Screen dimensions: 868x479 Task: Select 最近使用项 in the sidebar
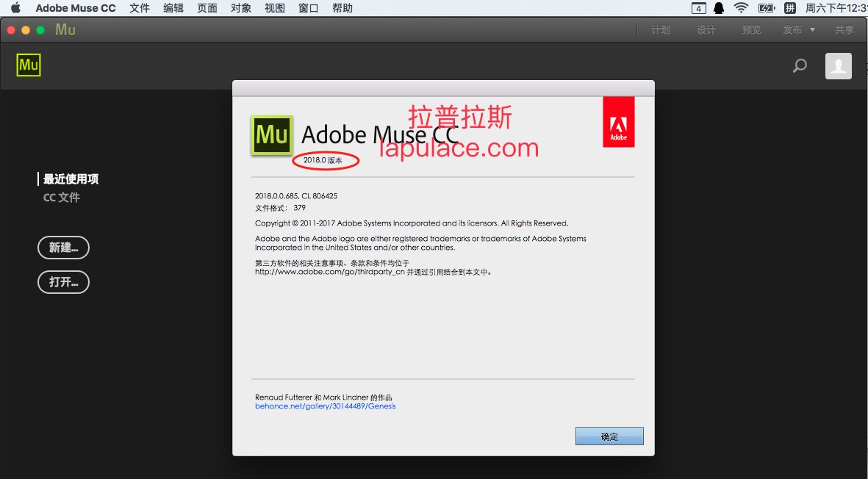71,179
